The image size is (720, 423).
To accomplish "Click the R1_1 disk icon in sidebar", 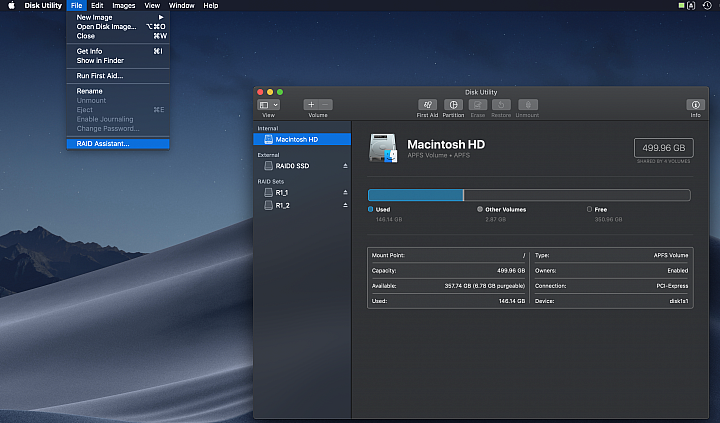I will pos(268,192).
